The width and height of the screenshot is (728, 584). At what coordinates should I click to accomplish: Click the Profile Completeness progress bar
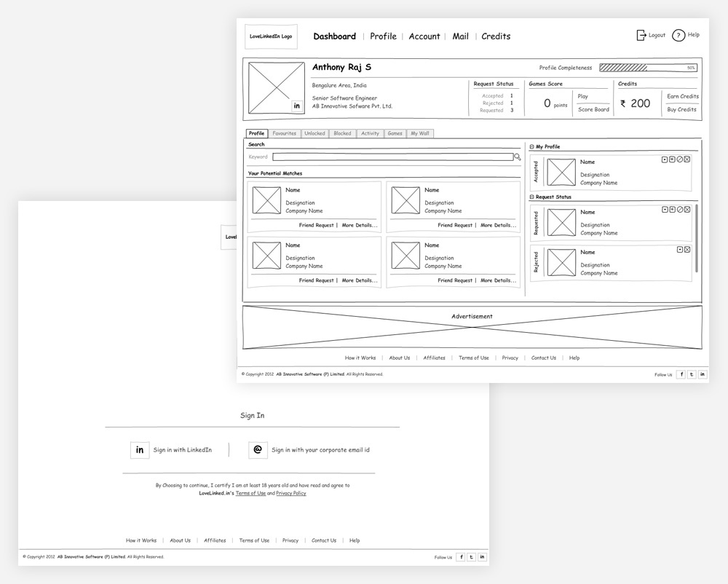[x=648, y=68]
